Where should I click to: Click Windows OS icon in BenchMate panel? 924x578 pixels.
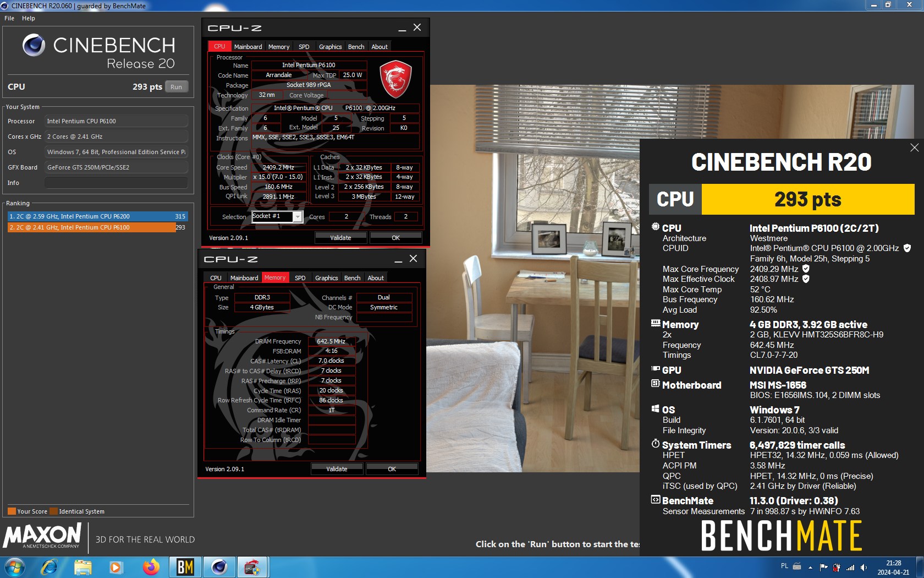(x=656, y=409)
